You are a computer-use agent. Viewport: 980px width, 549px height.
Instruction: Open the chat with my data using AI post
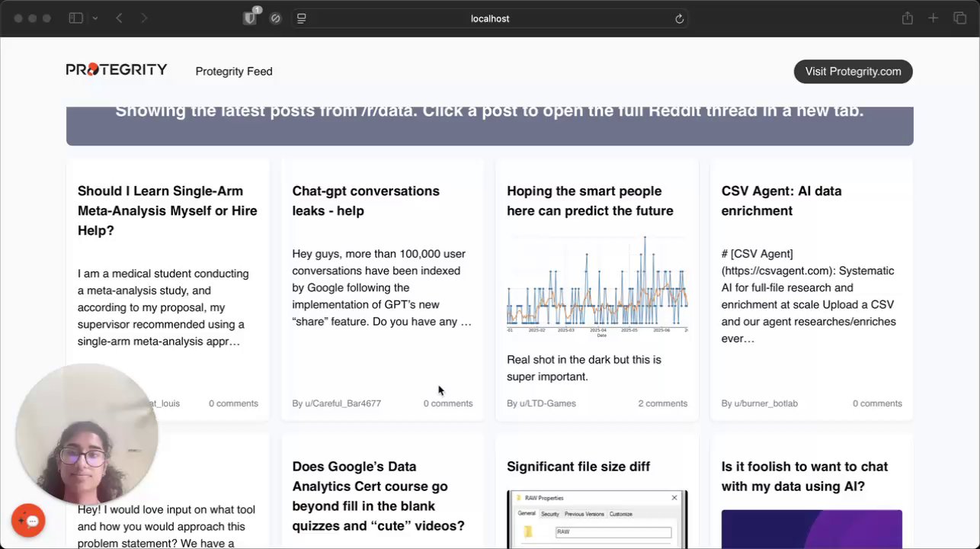click(805, 477)
